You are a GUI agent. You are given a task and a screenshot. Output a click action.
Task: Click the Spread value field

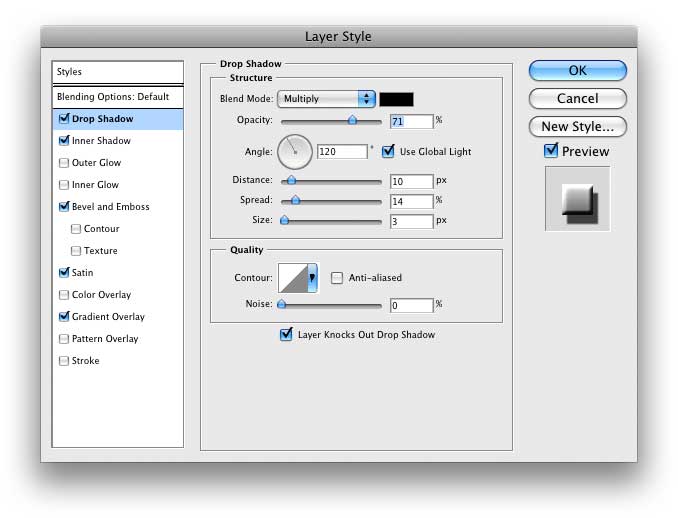[x=411, y=201]
